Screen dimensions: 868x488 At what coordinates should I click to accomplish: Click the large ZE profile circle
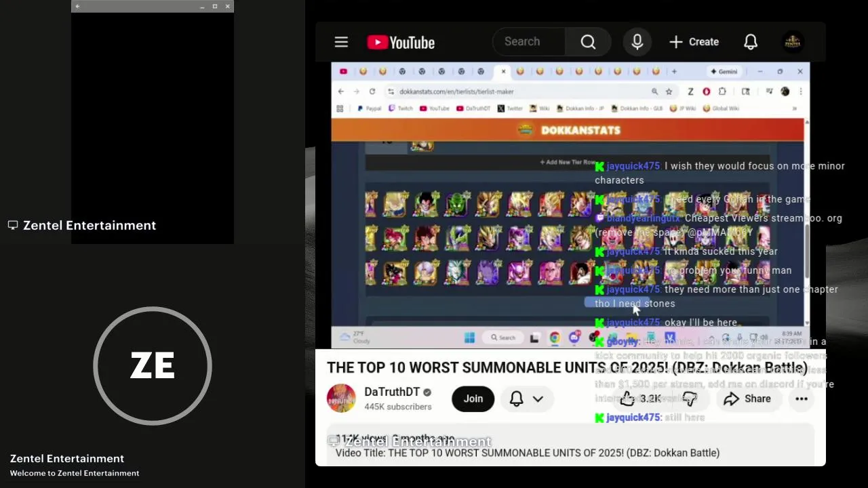(x=153, y=366)
